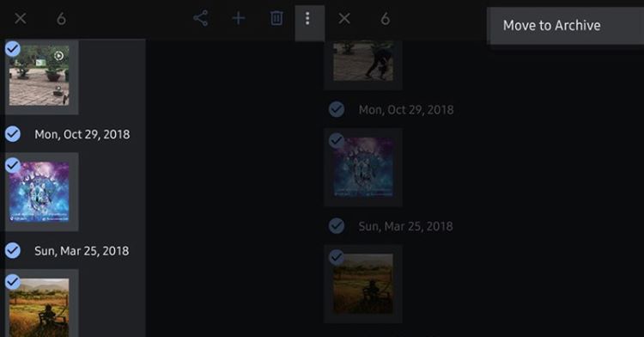Open the three-dot more options menu

[x=307, y=19]
